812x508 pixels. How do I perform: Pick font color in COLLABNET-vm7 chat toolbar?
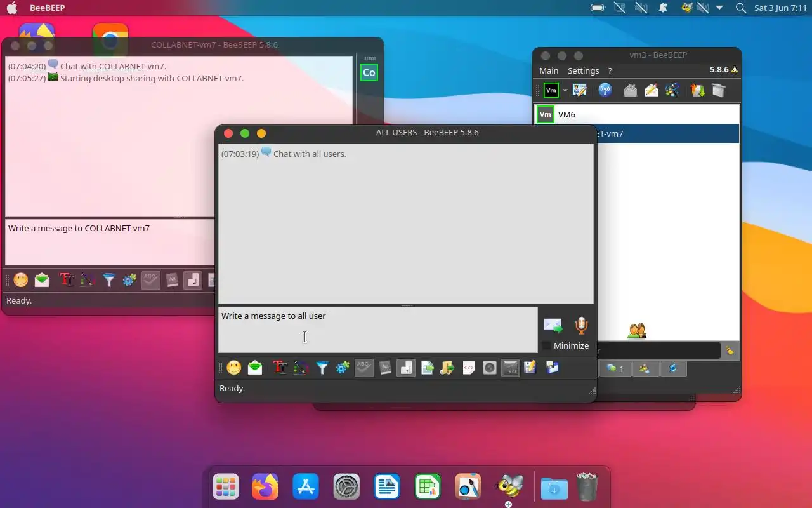pyautogui.click(x=88, y=280)
